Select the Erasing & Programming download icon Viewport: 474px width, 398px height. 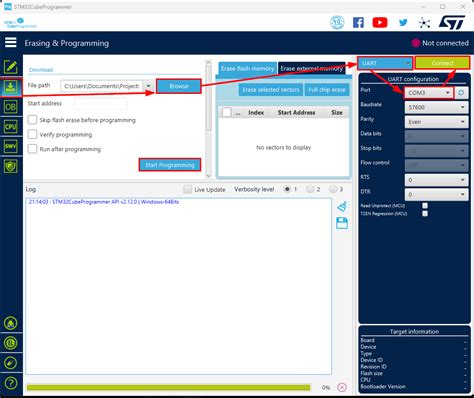pos(11,87)
